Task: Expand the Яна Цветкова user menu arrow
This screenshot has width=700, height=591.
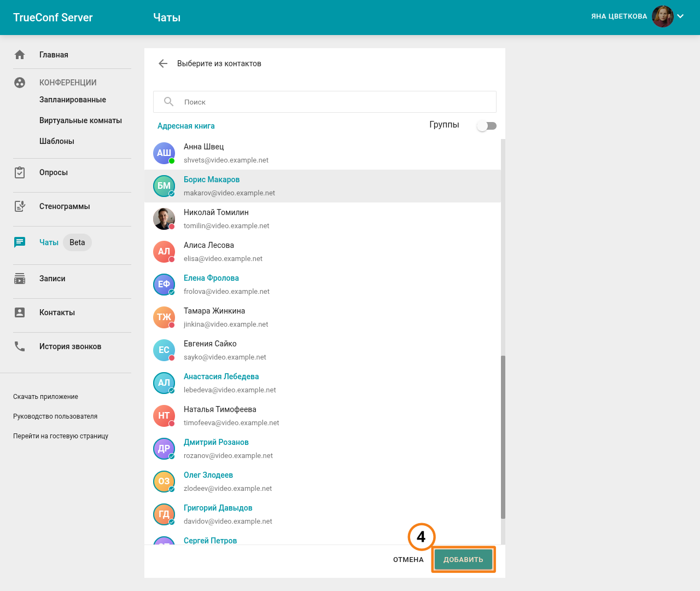Action: (680, 16)
